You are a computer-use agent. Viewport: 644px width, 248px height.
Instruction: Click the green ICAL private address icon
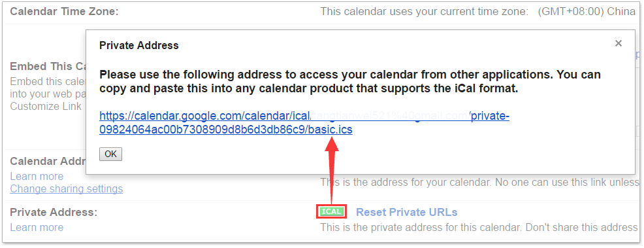point(331,211)
